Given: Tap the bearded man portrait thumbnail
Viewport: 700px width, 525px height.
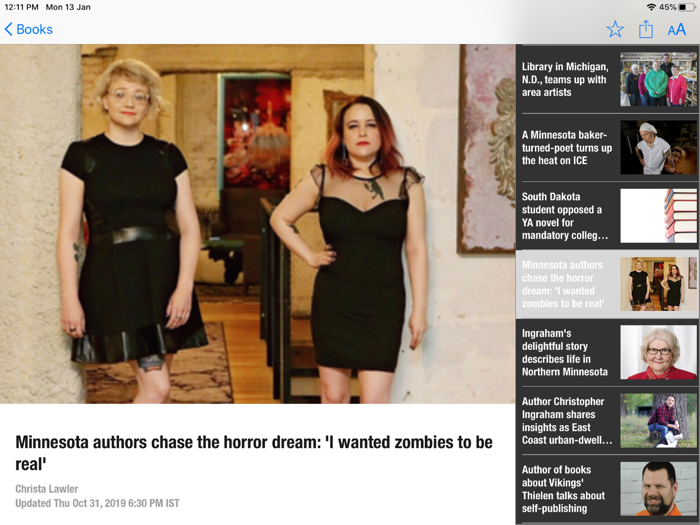Looking at the screenshot, I should 658,489.
